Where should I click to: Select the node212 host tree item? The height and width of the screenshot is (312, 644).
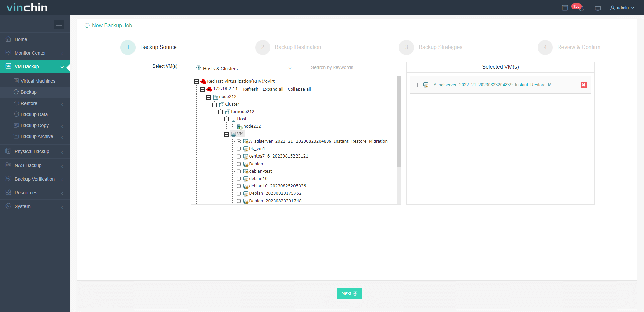tap(252, 126)
